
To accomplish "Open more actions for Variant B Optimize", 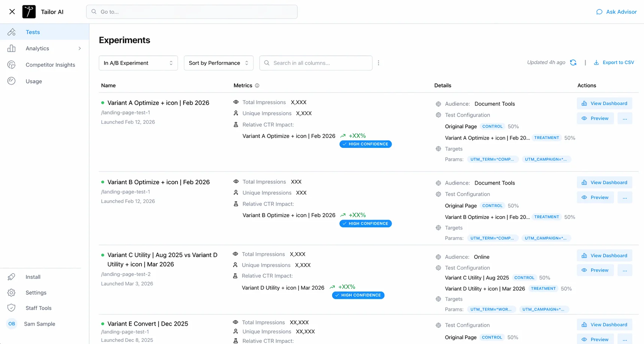I will click(x=625, y=197).
